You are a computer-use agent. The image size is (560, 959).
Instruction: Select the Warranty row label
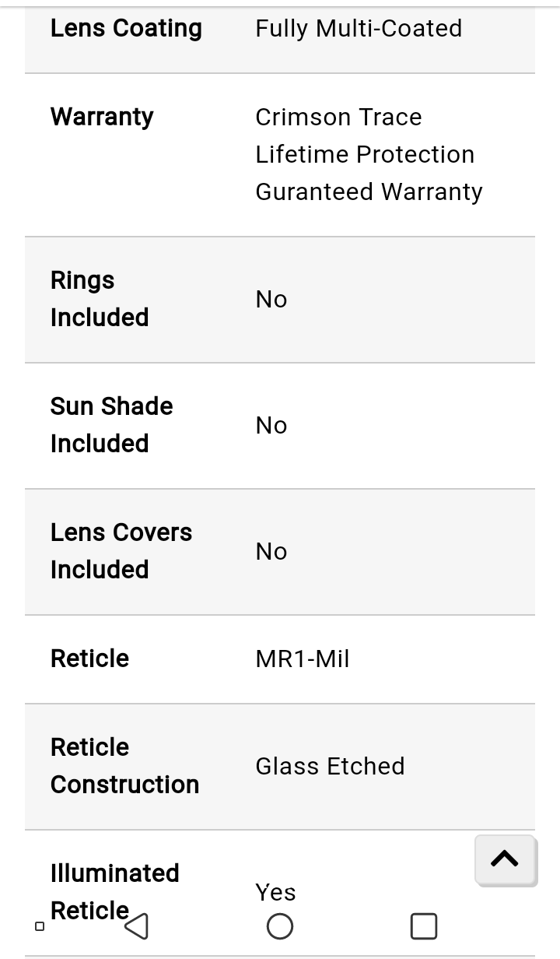click(x=102, y=117)
